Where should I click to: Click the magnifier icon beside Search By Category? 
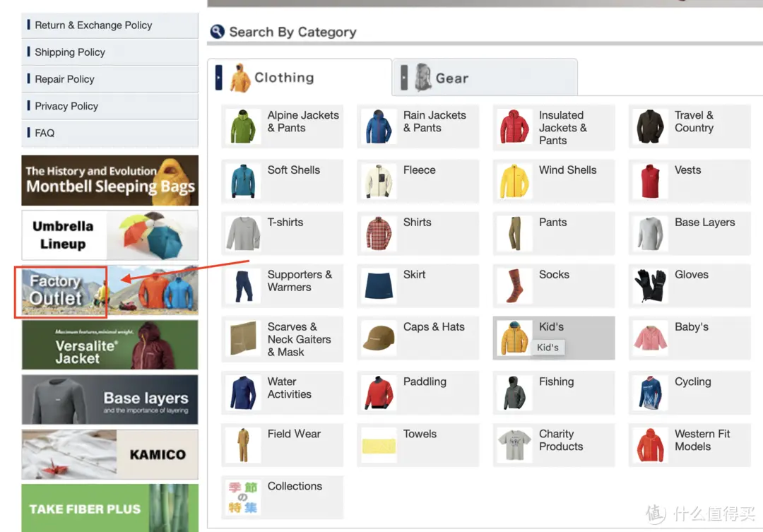click(218, 32)
